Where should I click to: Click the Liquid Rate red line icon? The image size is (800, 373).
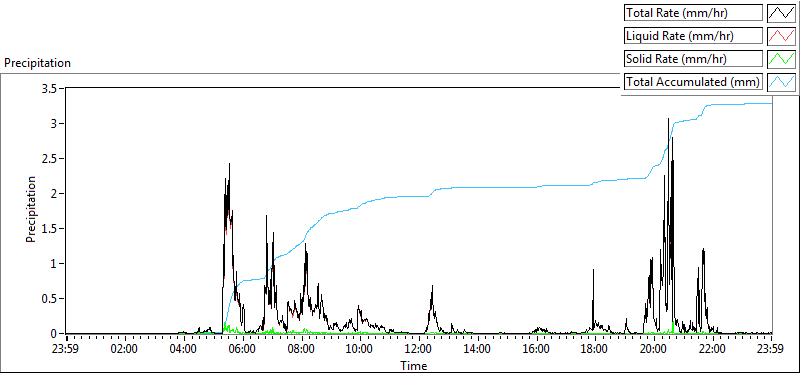782,36
